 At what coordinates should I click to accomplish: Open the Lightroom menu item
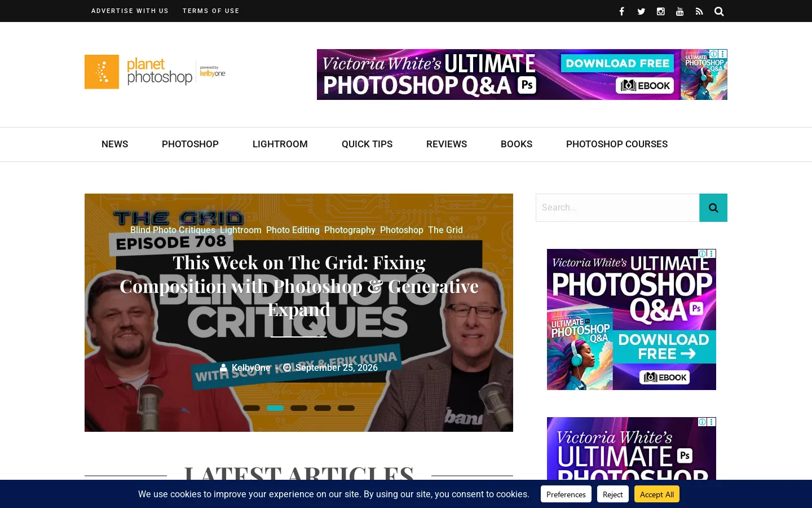click(280, 144)
